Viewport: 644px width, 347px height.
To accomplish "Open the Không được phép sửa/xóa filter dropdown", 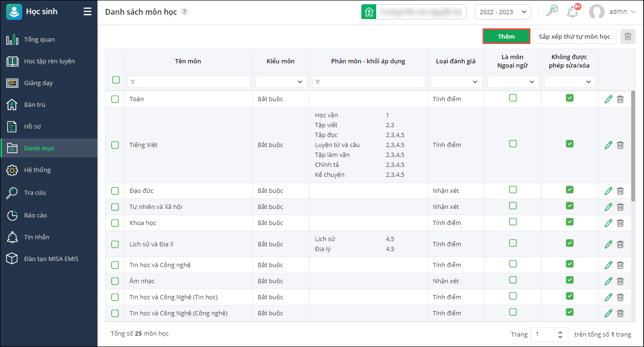I will coord(570,82).
